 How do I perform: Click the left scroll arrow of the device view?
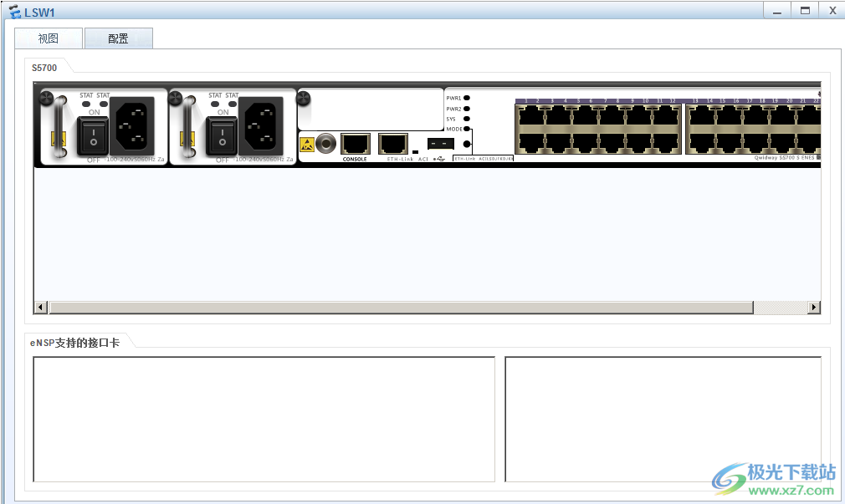point(40,308)
